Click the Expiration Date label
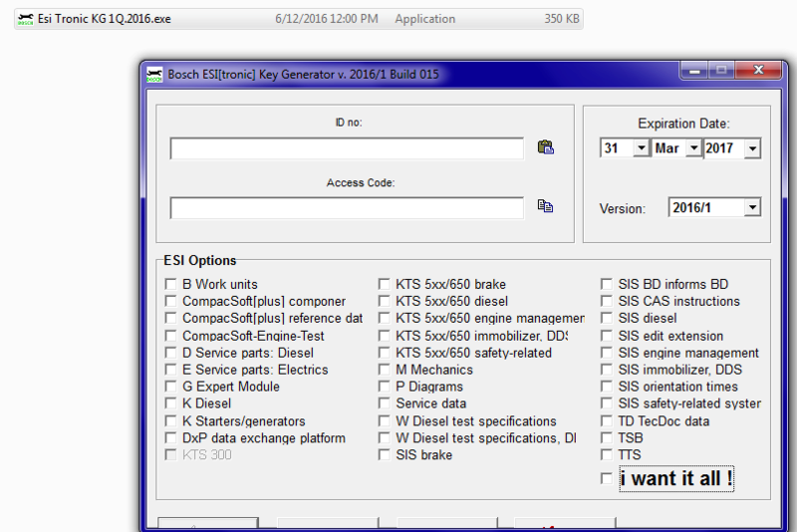 (683, 124)
